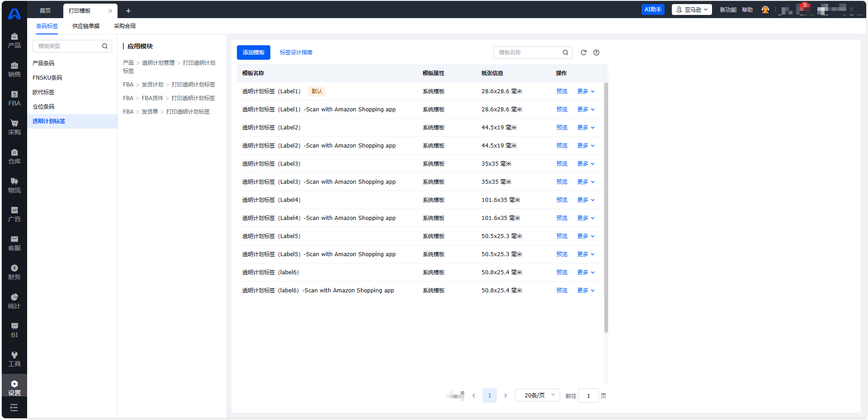
Task: Click the 添加模板 button
Action: (254, 52)
